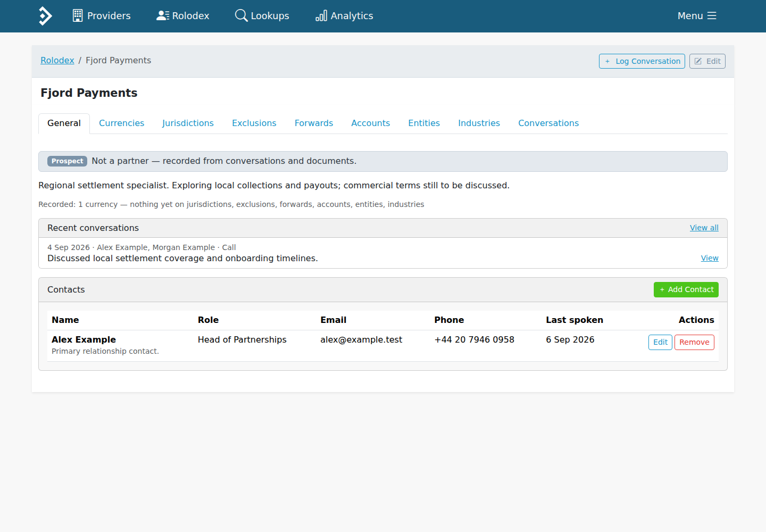Click the plus icon on Log Conversation
Viewport: 766px width, 532px height.
607,61
